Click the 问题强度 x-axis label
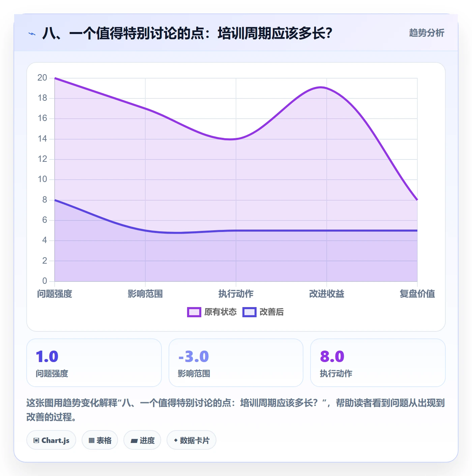This screenshot has height=476, width=472. 55,294
